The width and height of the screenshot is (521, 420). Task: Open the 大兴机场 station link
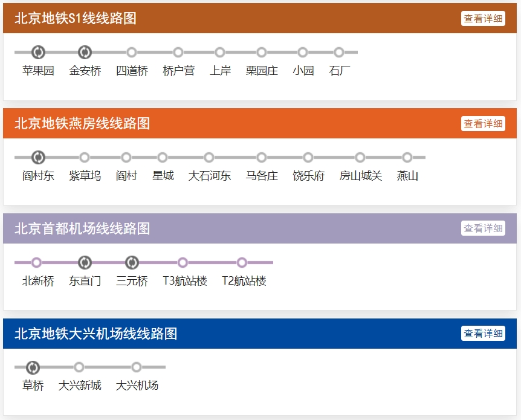click(x=137, y=386)
